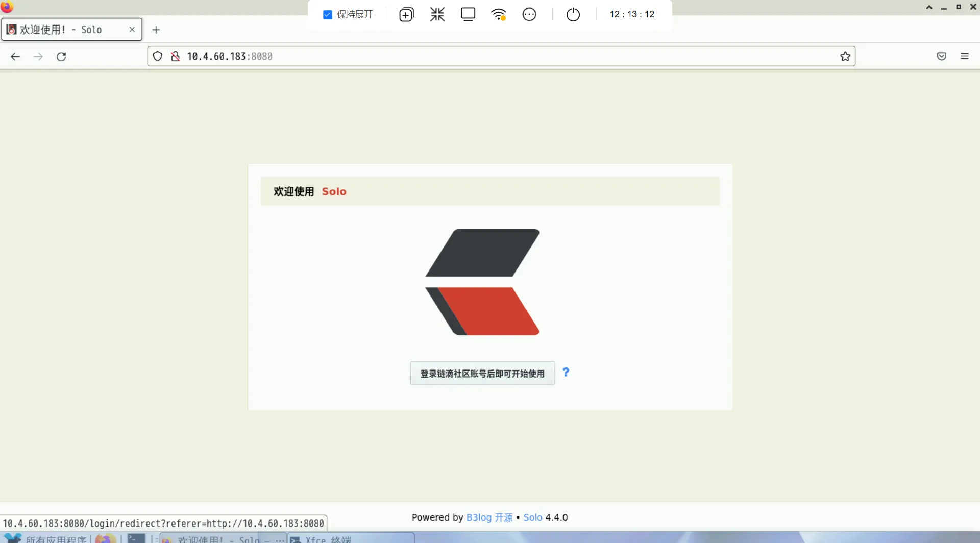Show site security info via crossed lock icon
The width and height of the screenshot is (980, 543).
point(176,57)
